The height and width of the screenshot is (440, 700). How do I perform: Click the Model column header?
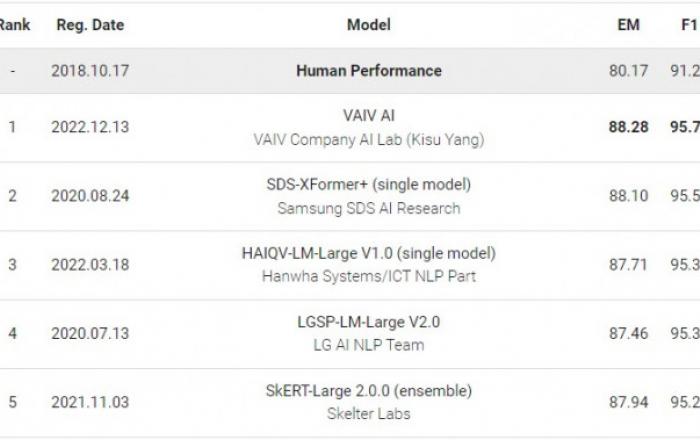368,25
